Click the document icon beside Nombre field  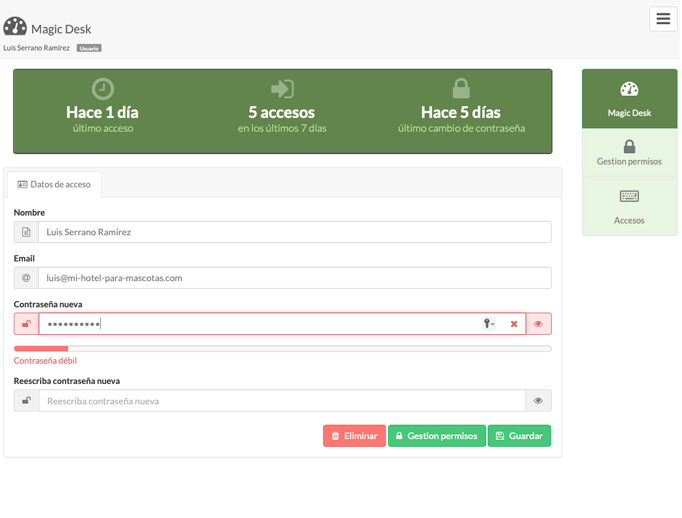point(26,232)
